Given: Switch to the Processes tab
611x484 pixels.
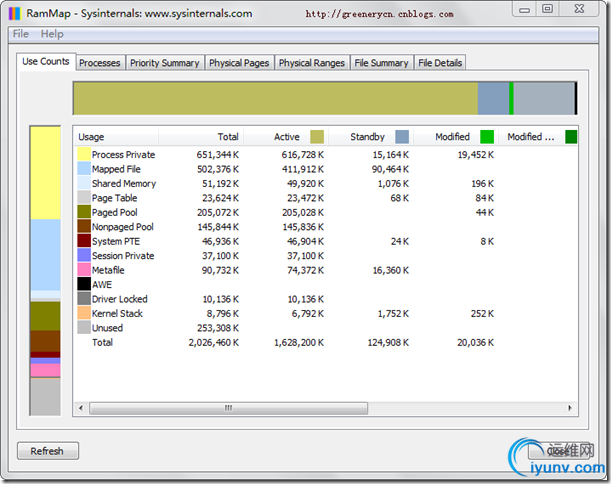Looking at the screenshot, I should coord(100,63).
